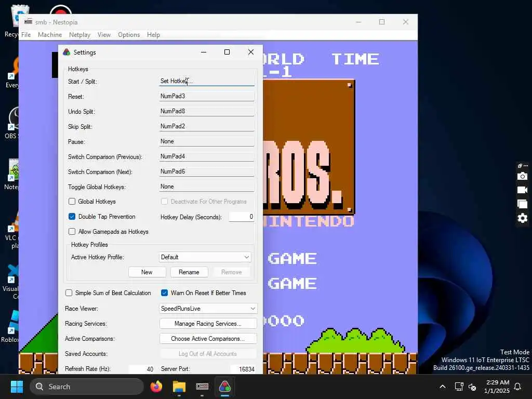Screen dimensions: 532x399
Task: Open the Netplay menu in Nestopia
Action: [79, 35]
